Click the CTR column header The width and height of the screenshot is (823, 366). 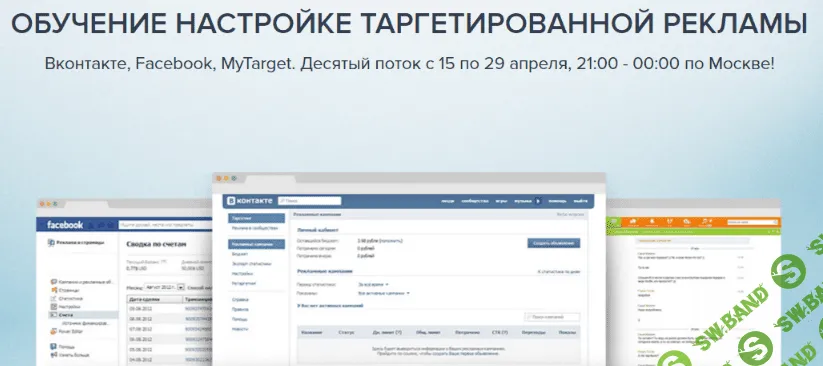[x=500, y=332]
